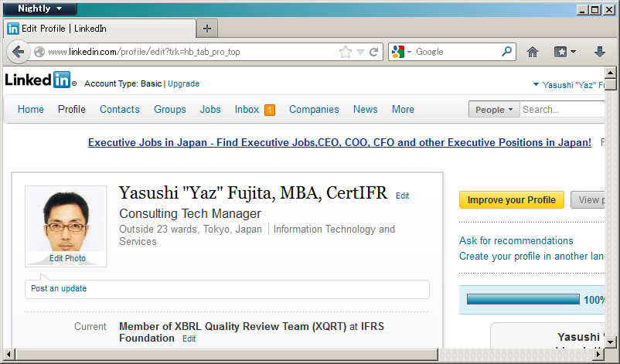
Task: Open the Yasushi "Yaz" account dropdown
Action: point(570,85)
